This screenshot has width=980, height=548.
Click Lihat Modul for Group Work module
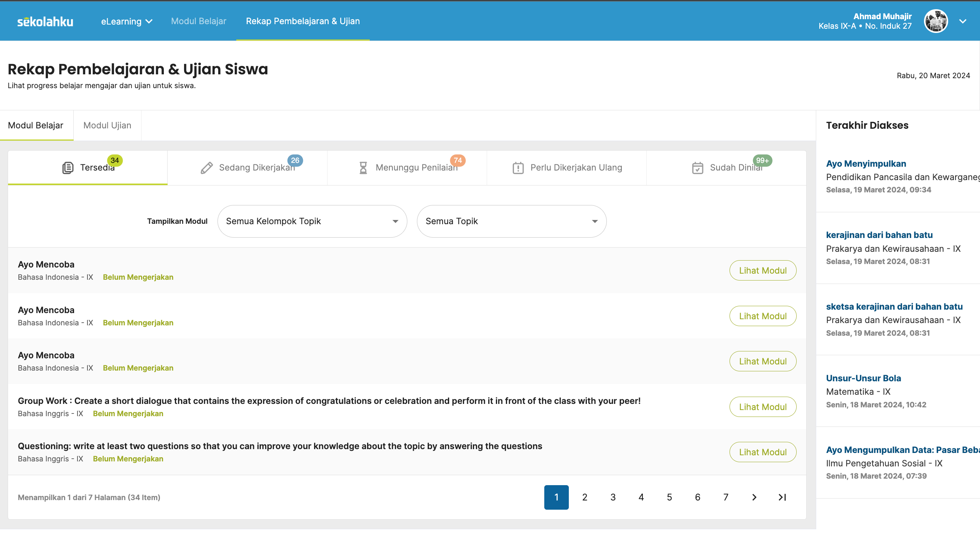[763, 407]
